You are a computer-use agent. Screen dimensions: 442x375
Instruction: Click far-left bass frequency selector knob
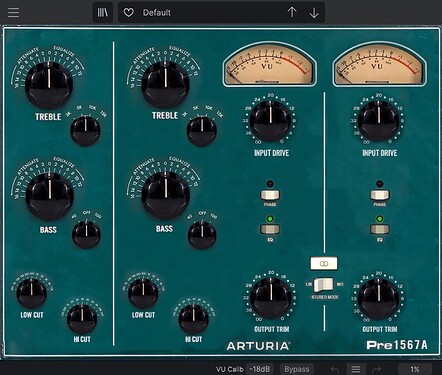coord(86,235)
